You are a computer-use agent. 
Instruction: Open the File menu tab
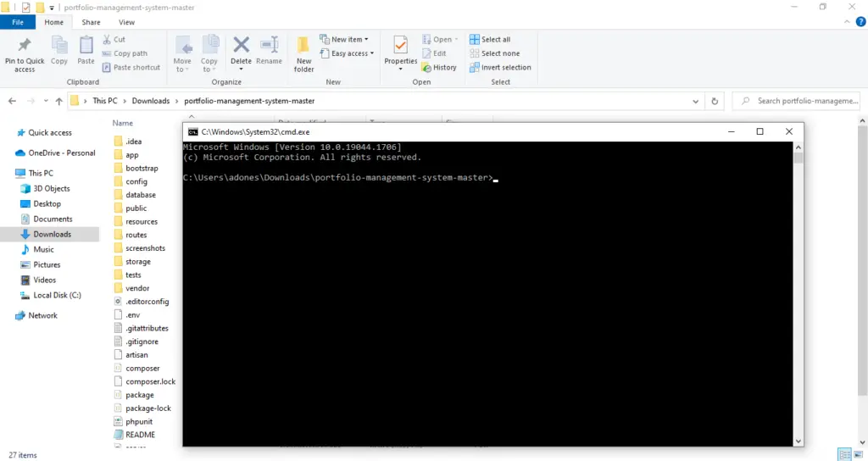point(18,22)
